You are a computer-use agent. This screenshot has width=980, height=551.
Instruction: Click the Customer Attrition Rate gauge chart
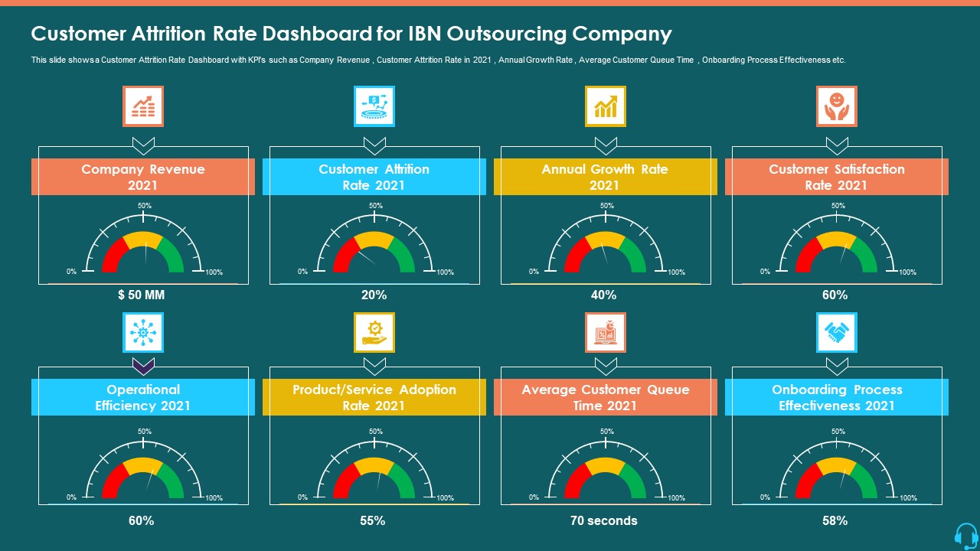(374, 241)
